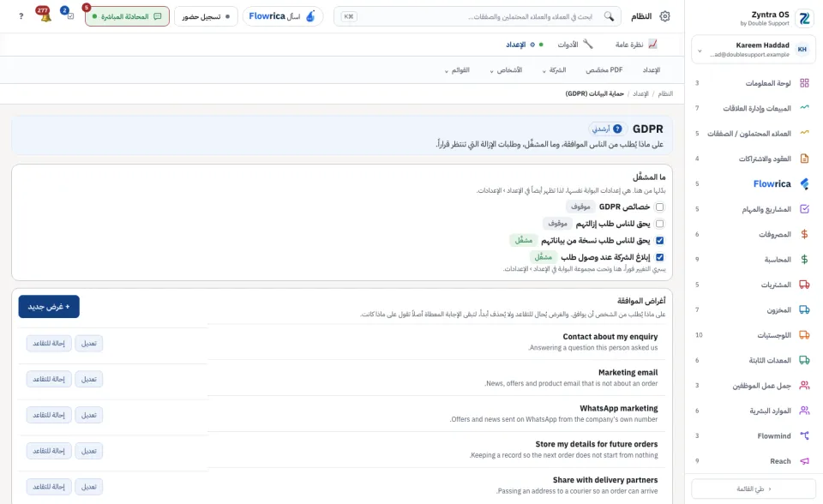
Task: Open Reach megaphone icon
Action: coord(804,461)
